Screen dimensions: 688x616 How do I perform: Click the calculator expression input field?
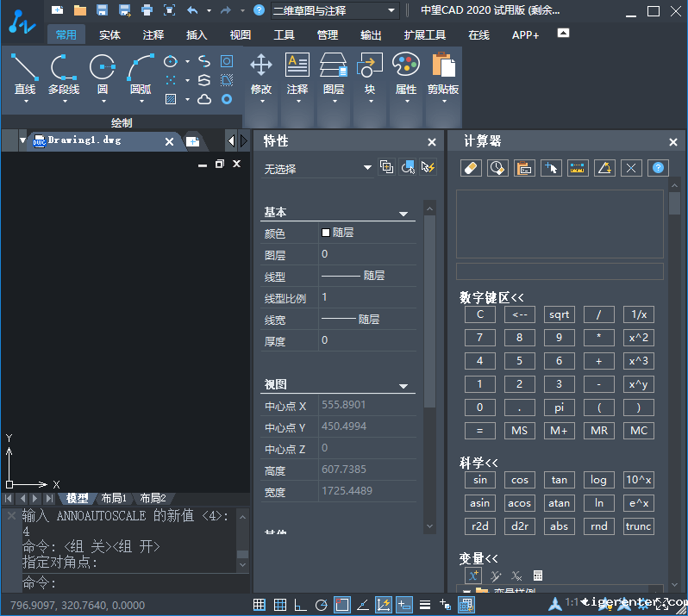[x=560, y=271]
